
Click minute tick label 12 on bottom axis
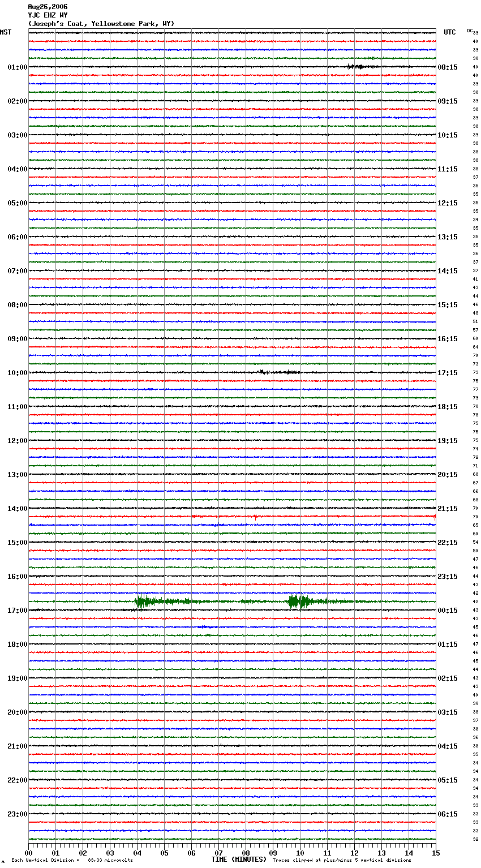point(354,853)
